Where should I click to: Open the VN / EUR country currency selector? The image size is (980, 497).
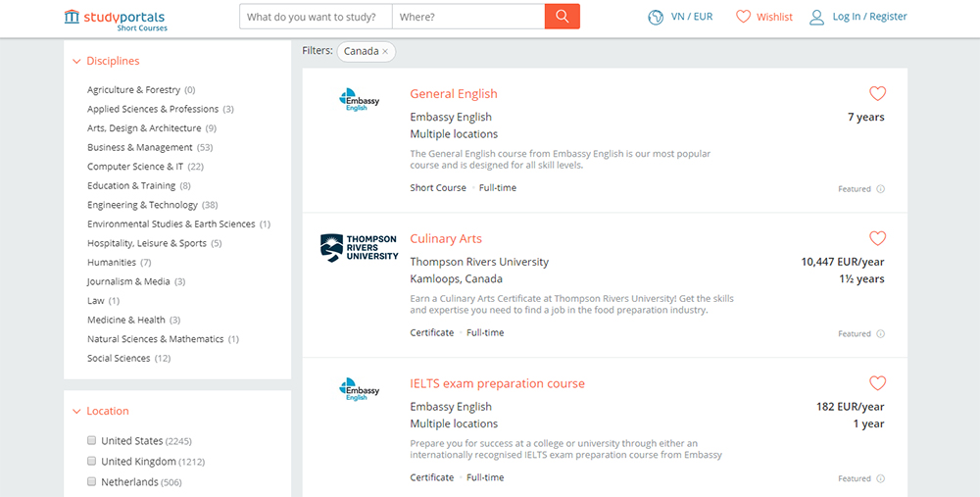pos(691,17)
